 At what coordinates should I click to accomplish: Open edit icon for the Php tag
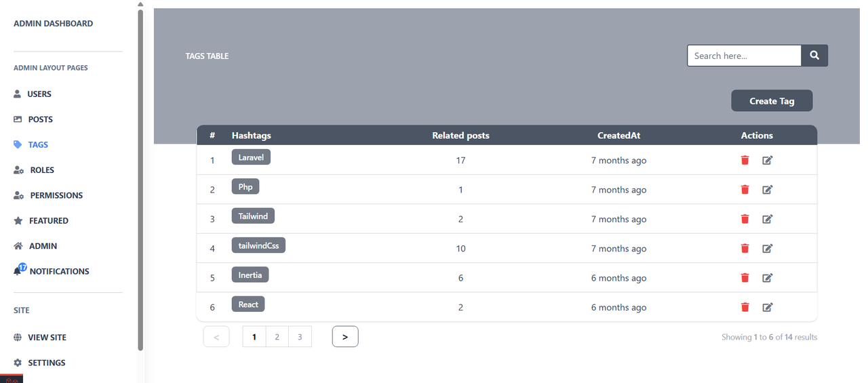[x=768, y=190]
